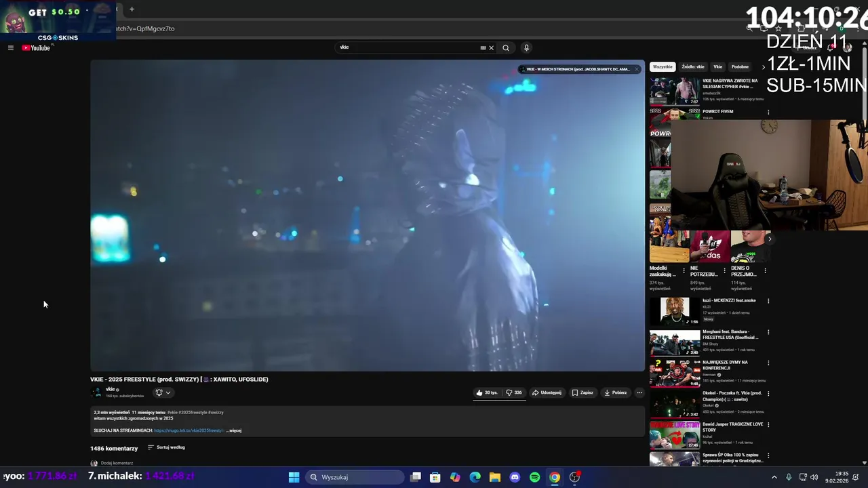The width and height of the screenshot is (868, 488).
Task: Open Merghani FREESTYLE USA video thumbnail
Action: [675, 342]
